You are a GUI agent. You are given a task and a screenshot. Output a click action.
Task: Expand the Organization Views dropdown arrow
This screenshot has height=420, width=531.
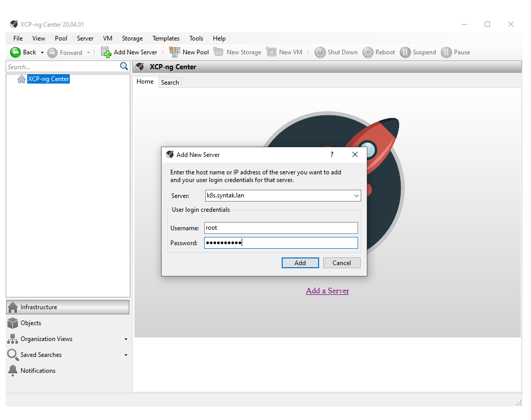point(126,339)
